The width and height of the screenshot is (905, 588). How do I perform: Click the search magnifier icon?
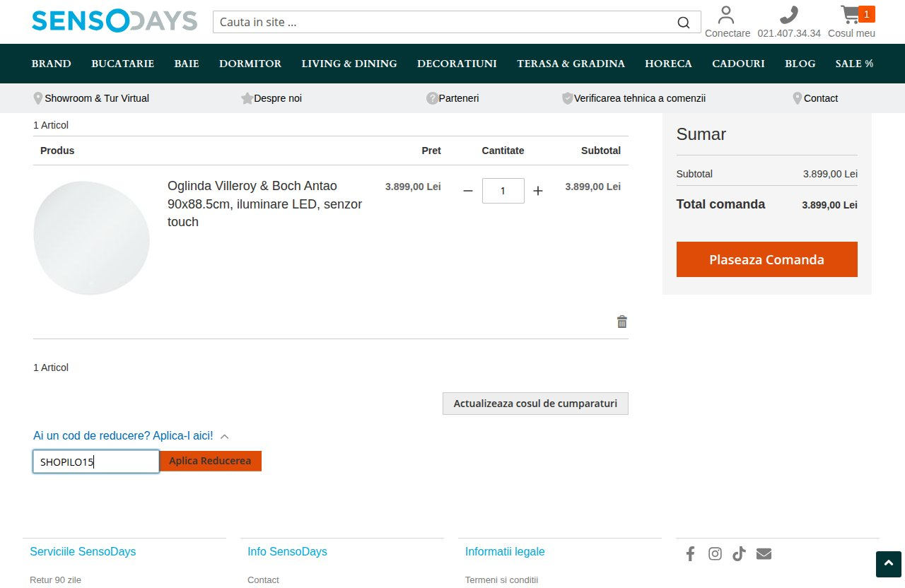683,22
